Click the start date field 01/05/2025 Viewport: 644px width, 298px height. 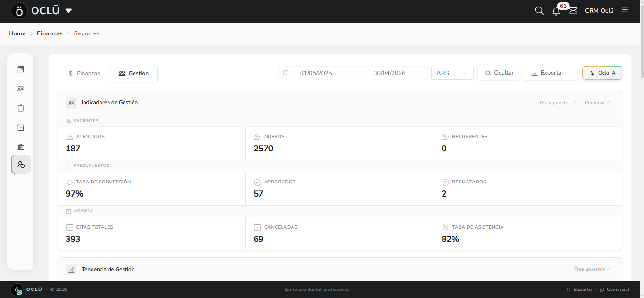coord(316,73)
